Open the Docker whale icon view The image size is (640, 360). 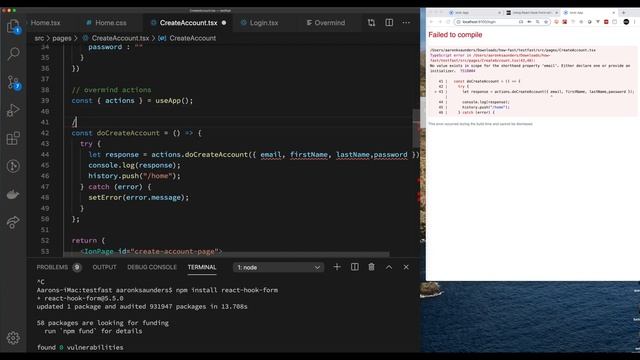pos(13,194)
